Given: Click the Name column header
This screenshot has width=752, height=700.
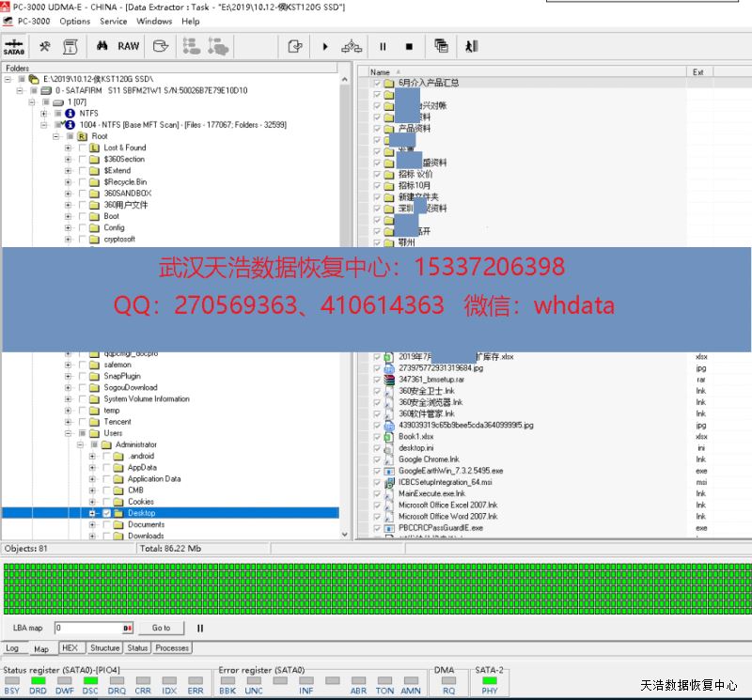Looking at the screenshot, I should point(380,71).
